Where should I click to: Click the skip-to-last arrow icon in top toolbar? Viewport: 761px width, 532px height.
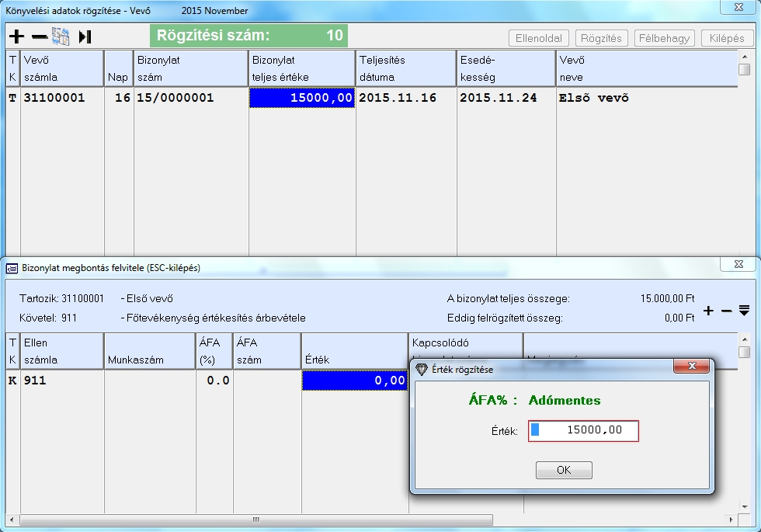pos(85,37)
